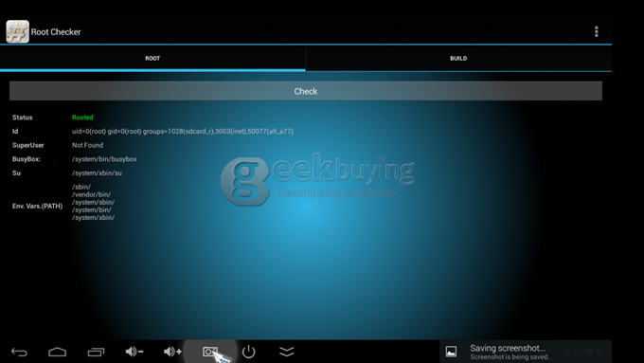Image resolution: width=644 pixels, height=363 pixels.
Task: Click the SuperUser label
Action: pyautogui.click(x=27, y=145)
